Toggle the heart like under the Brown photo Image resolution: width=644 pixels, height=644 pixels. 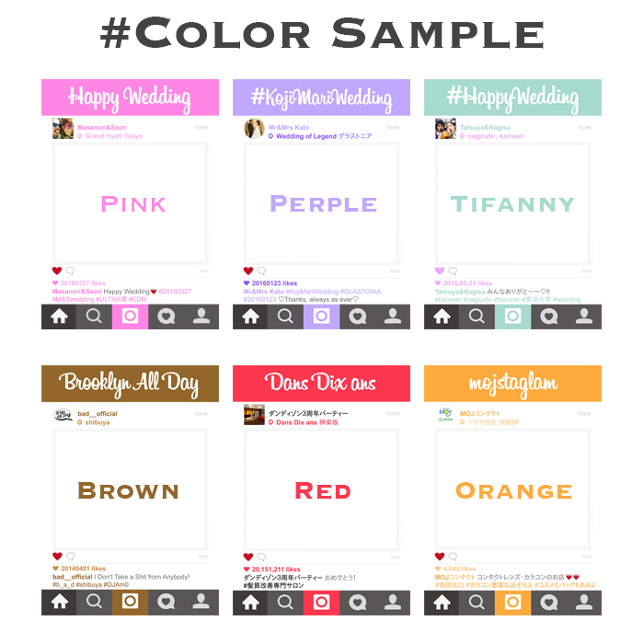click(x=57, y=556)
